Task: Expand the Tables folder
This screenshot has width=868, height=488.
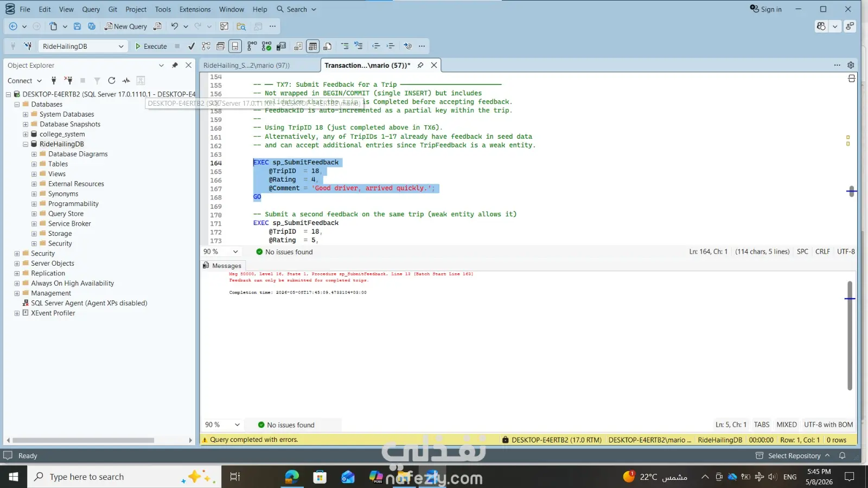Action: click(34, 164)
